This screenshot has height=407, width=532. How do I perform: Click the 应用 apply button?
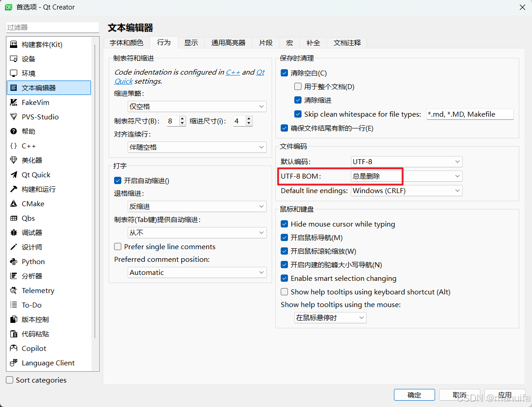tap(505, 395)
